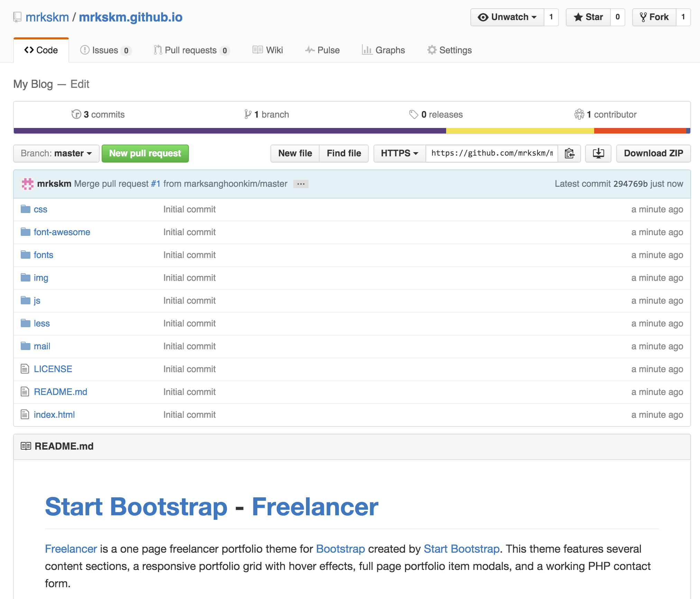
Task: Open the index.html file
Action: tap(54, 415)
